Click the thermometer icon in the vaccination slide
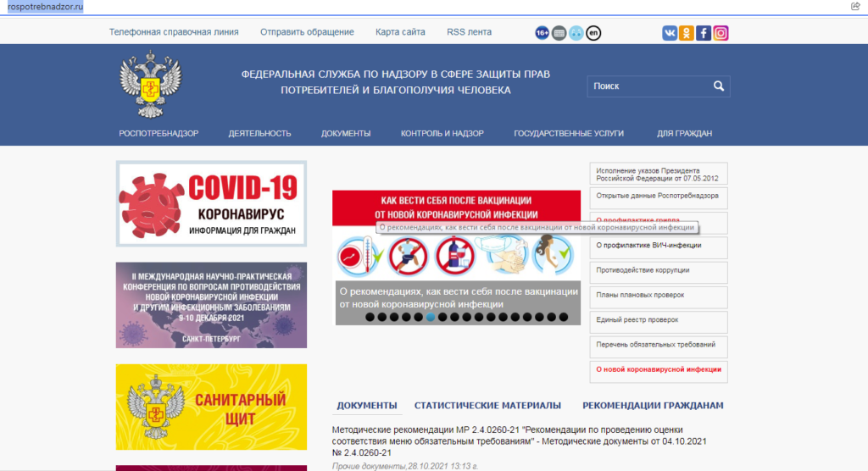 359,256
